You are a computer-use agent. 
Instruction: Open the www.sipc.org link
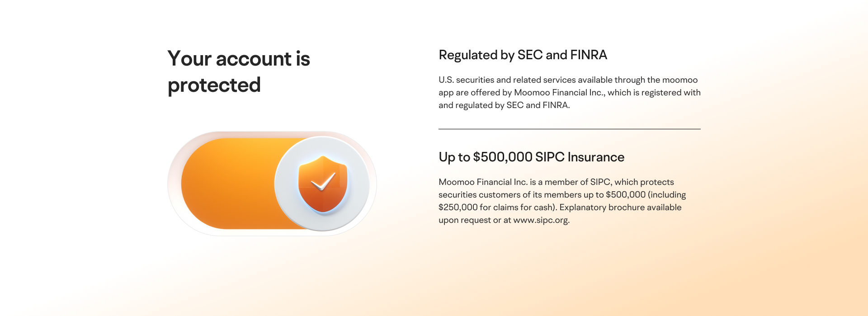(541, 220)
